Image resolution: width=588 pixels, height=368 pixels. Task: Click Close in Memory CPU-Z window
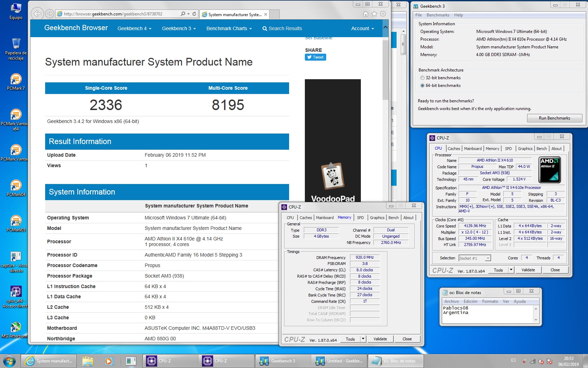(407, 339)
